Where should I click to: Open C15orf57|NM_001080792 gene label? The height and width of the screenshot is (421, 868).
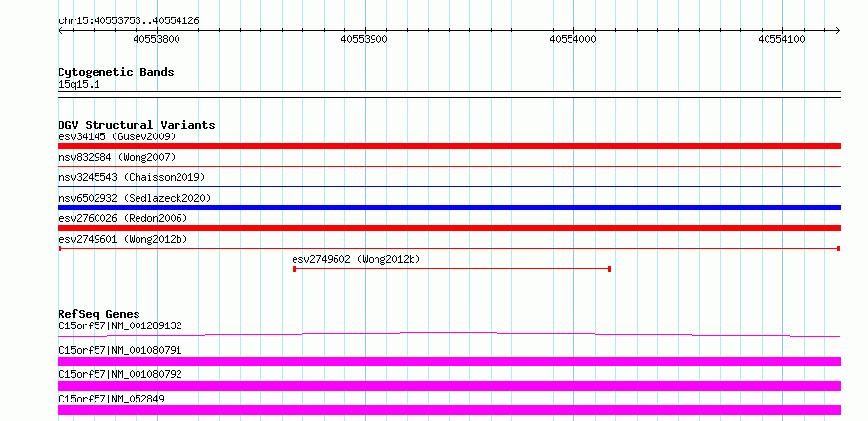coord(120,374)
